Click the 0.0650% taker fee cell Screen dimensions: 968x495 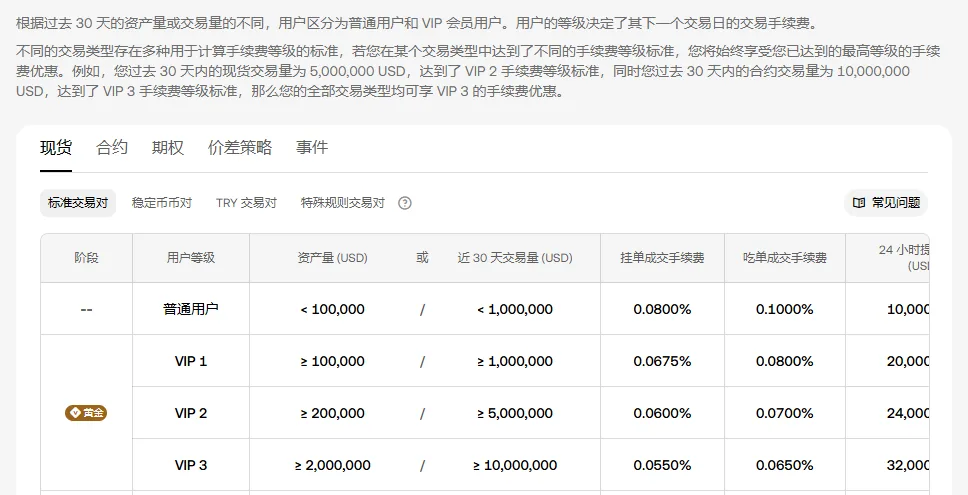click(x=785, y=465)
